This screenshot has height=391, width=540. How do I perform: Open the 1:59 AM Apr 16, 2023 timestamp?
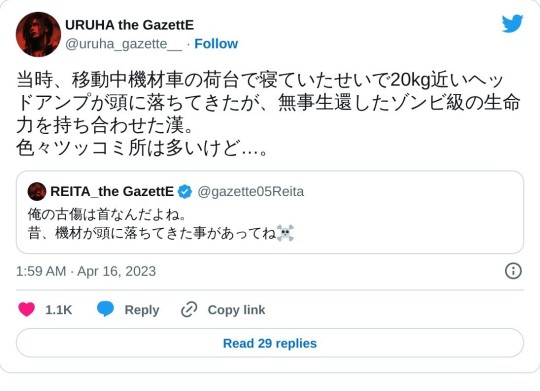(86, 271)
